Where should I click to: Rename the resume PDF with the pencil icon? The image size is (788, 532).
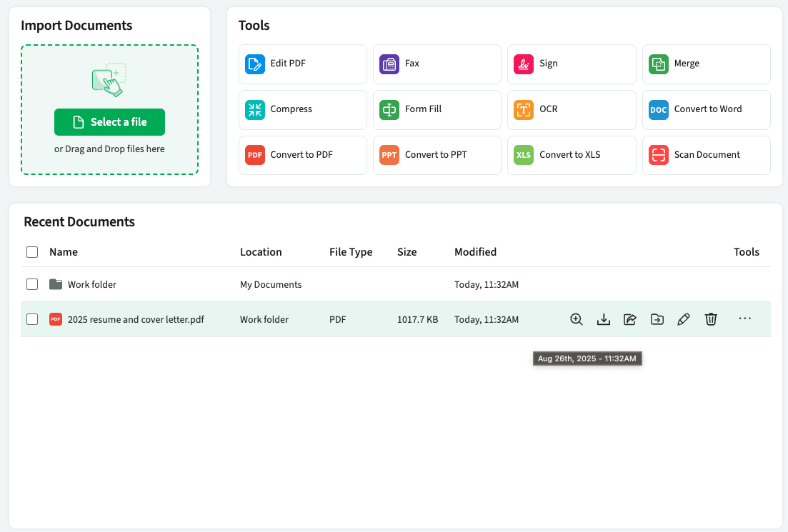point(683,319)
